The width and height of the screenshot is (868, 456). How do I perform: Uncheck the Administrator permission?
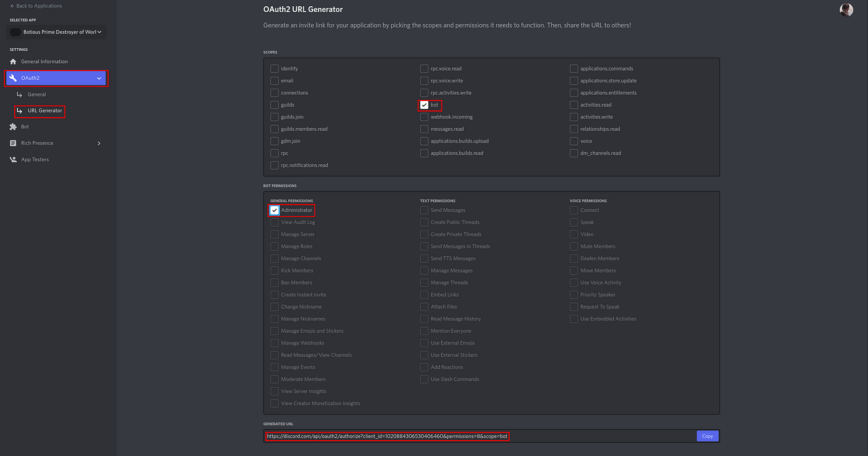tap(274, 210)
